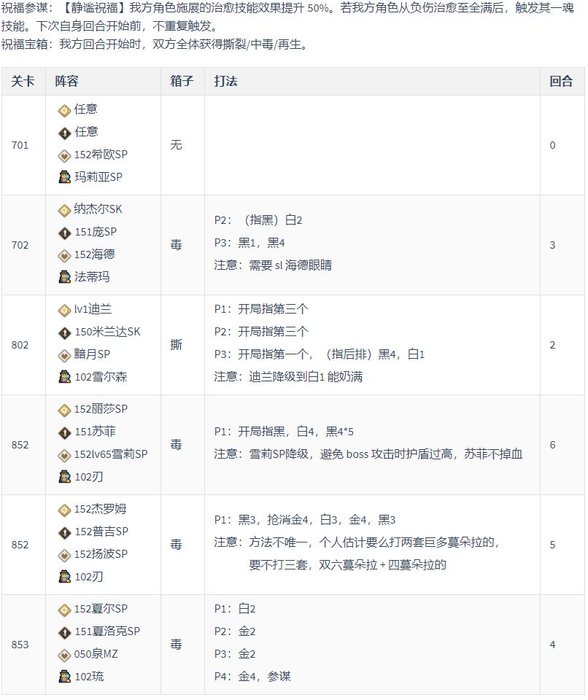
Task: Click the 152杰罗姆 character name
Action: 100,510
